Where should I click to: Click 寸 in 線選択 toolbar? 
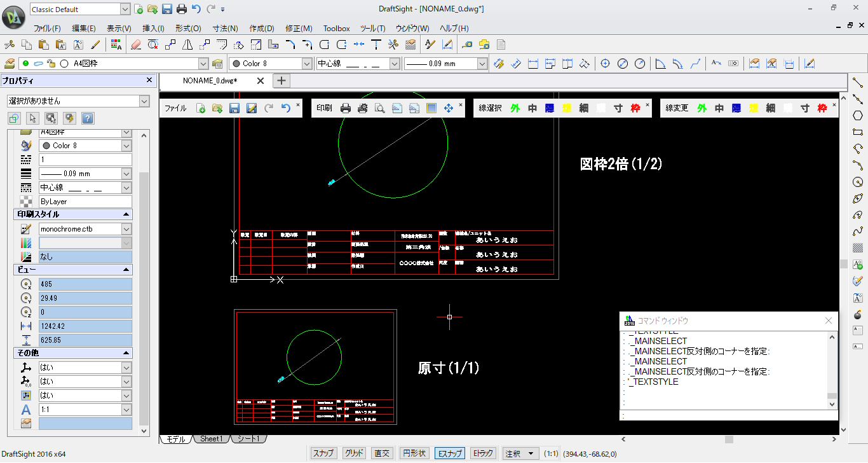[x=618, y=108]
